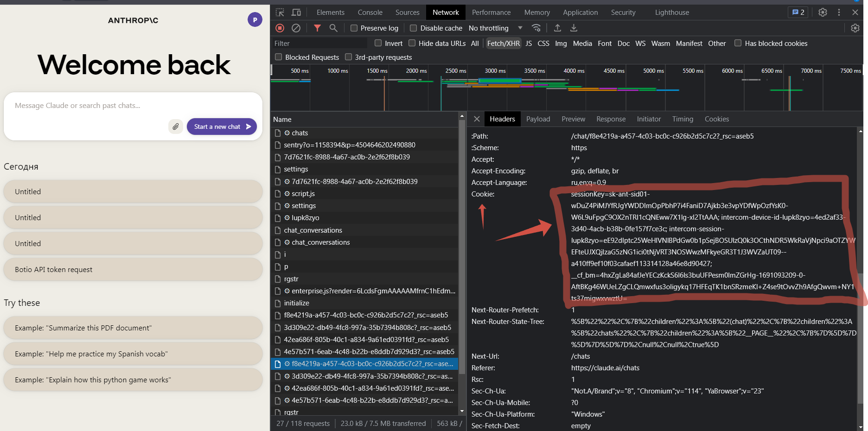Switch to the Console tab
This screenshot has width=868, height=431.
[370, 12]
